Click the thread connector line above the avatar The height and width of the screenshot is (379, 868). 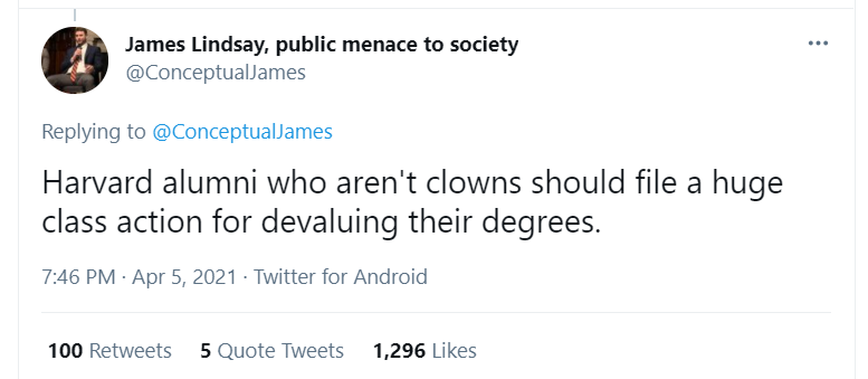tap(75, 15)
